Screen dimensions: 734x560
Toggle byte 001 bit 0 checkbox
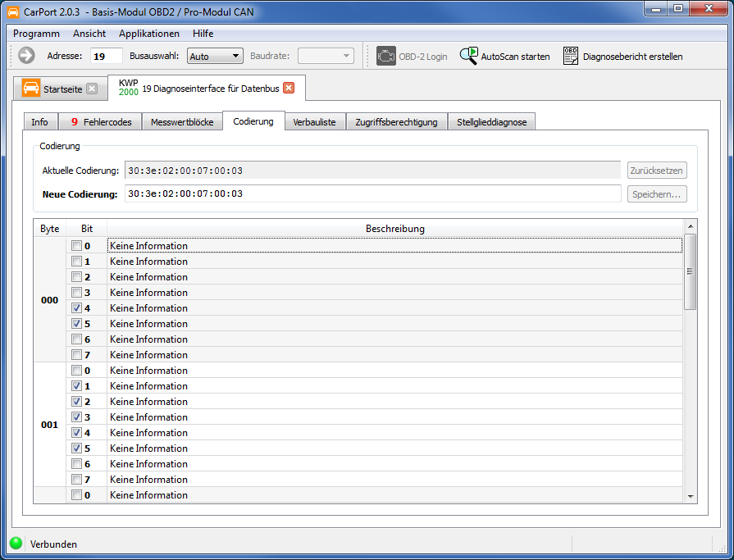[x=77, y=371]
